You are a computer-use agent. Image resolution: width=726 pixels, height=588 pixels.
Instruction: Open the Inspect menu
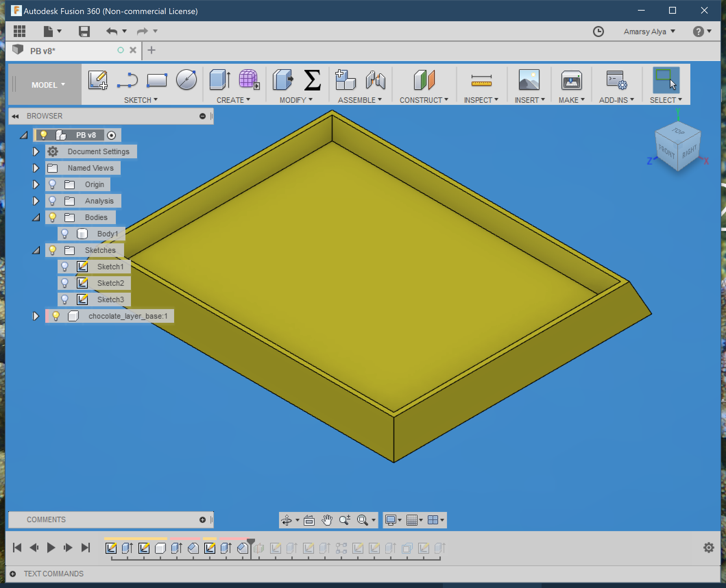click(480, 100)
